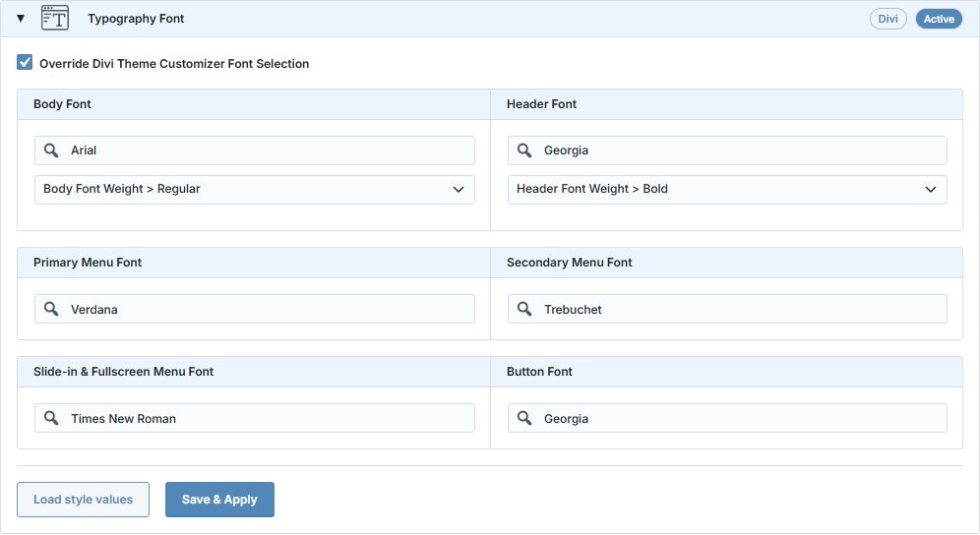Click search icon in Primary Menu Font field

pyautogui.click(x=51, y=309)
